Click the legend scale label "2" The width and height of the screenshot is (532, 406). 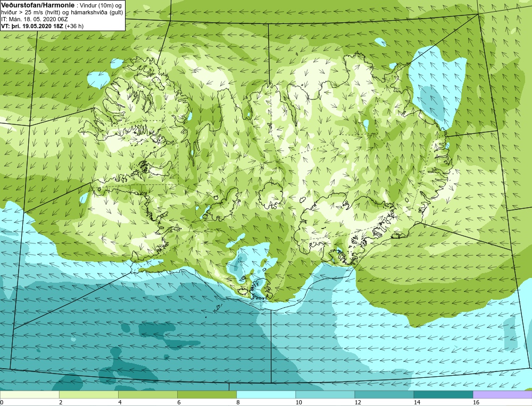coord(61,402)
